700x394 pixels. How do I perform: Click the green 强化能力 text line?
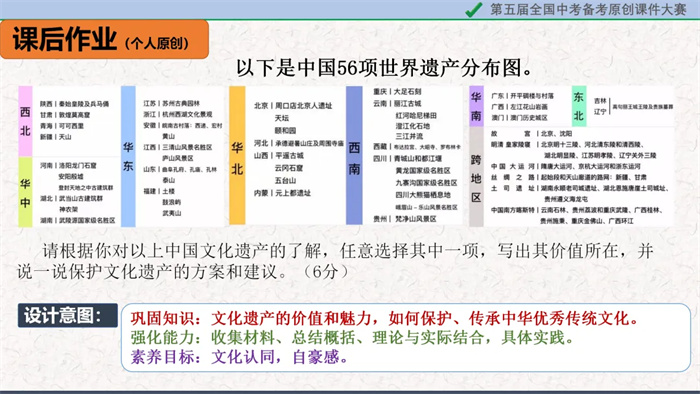point(352,337)
